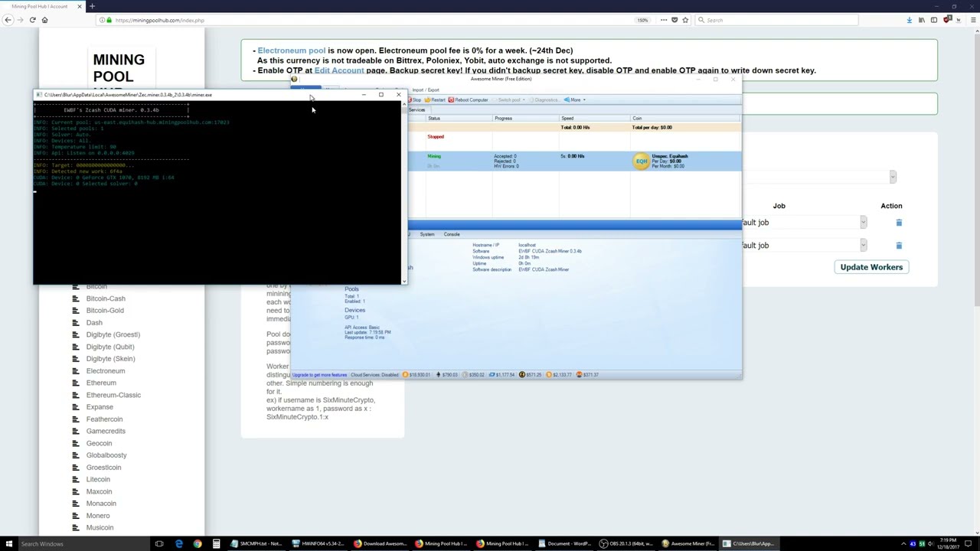Open the Digibyte (Groestl) sidebar link
Viewport: 980px width, 551px height.
point(113,334)
